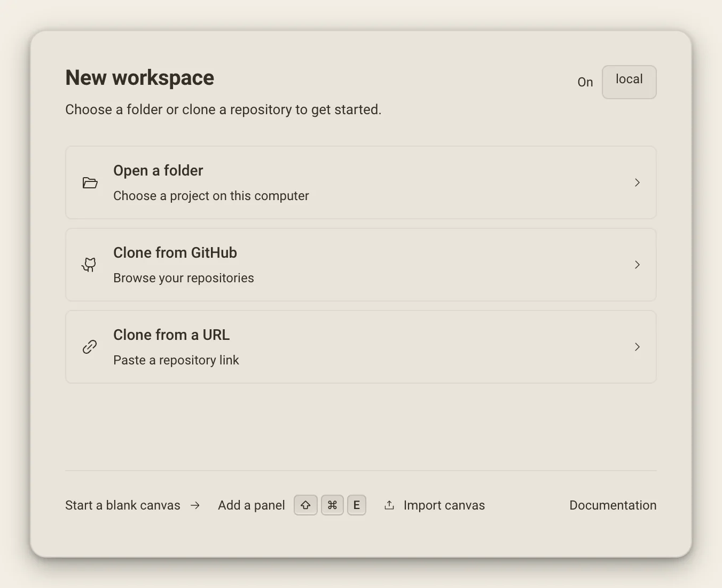Click the Command keycap symbol
Screen dimensions: 722x588
coord(332,505)
